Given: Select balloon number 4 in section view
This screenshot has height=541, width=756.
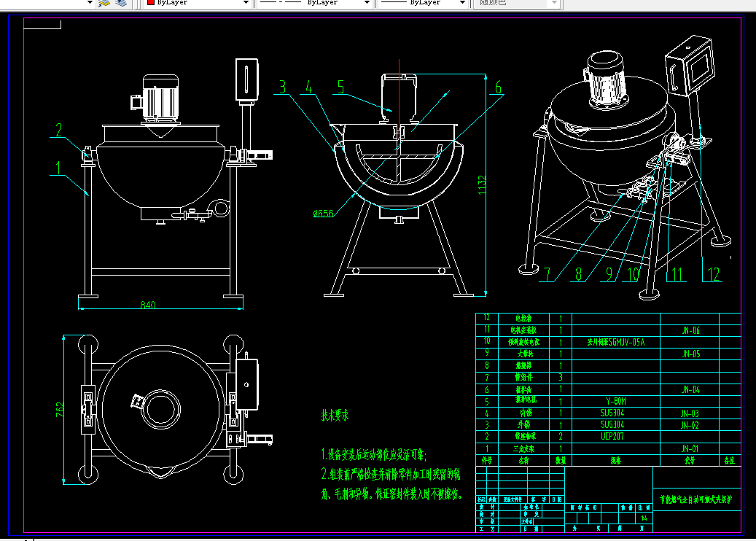Looking at the screenshot, I should [308, 87].
